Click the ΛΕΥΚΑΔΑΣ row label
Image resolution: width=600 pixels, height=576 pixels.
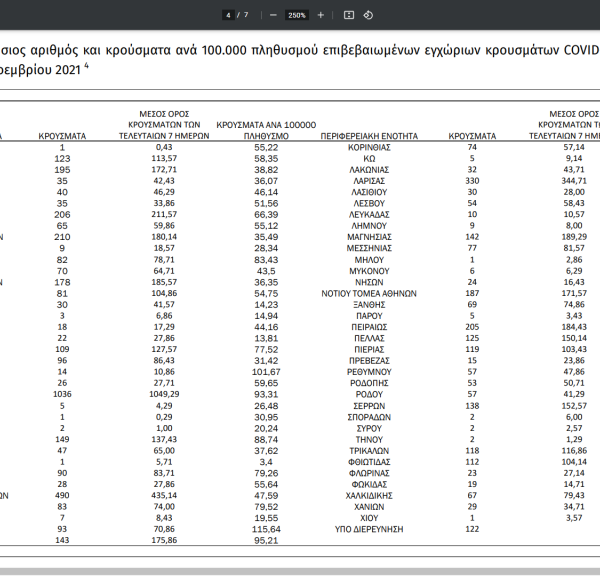pos(369,215)
